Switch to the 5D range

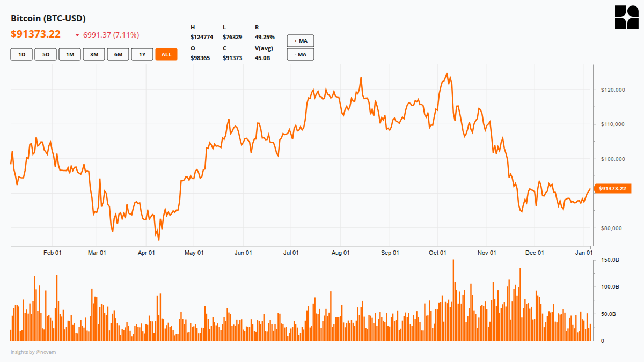pyautogui.click(x=46, y=54)
